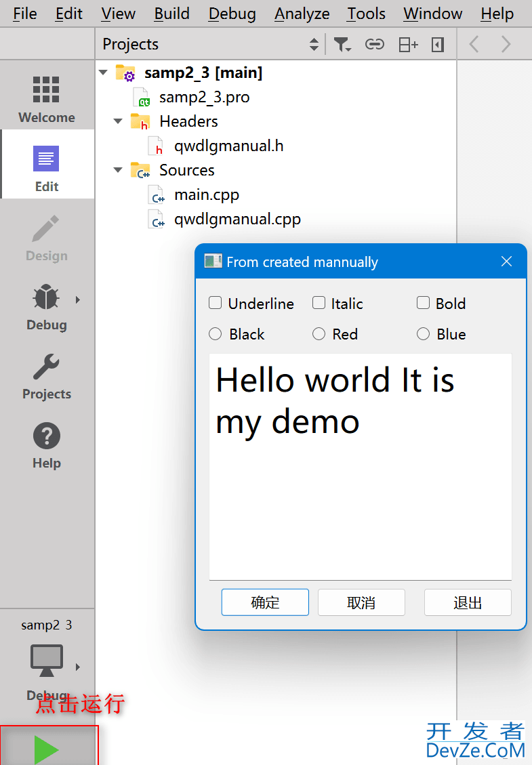
Task: Open the Help menu in menu bar
Action: pos(497,14)
